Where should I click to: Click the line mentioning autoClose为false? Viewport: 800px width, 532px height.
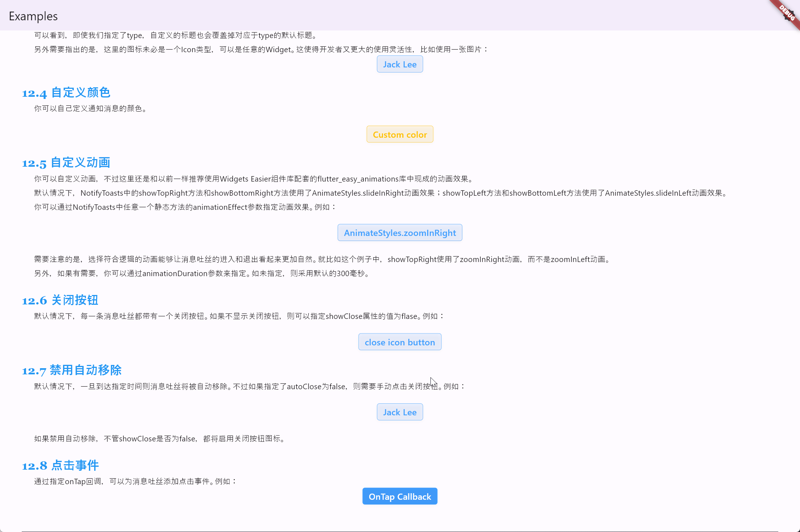tap(249, 387)
